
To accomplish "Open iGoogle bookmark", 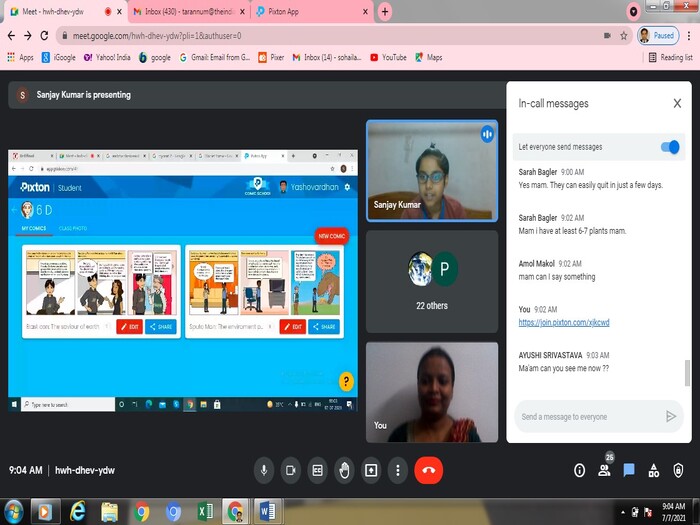I will [x=58, y=57].
